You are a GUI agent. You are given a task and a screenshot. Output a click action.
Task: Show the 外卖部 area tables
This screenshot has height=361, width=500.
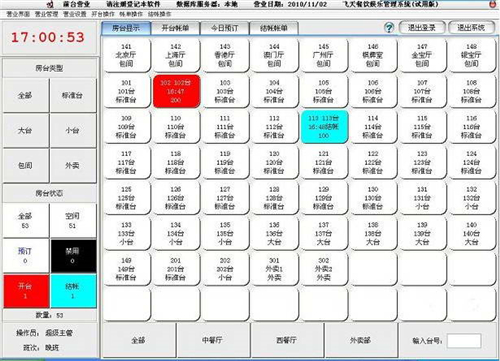pyautogui.click(x=360, y=340)
